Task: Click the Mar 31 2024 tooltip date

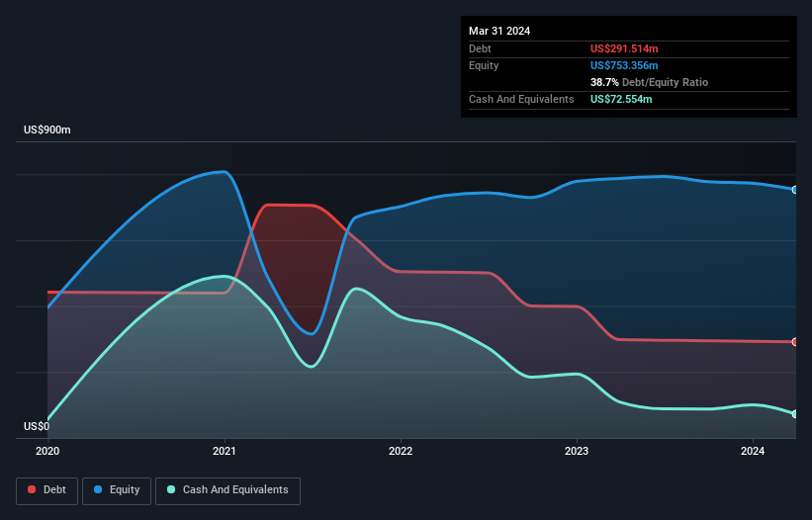Action: (x=499, y=31)
